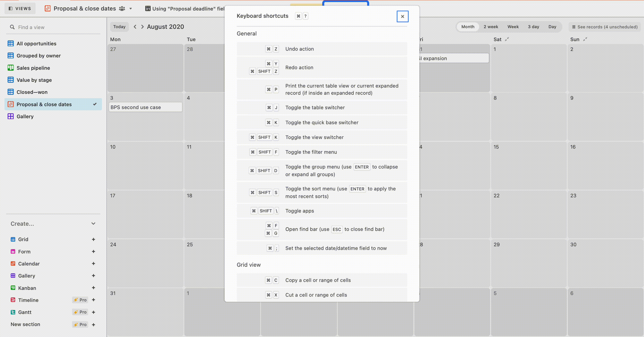Go to the next month

(x=142, y=27)
